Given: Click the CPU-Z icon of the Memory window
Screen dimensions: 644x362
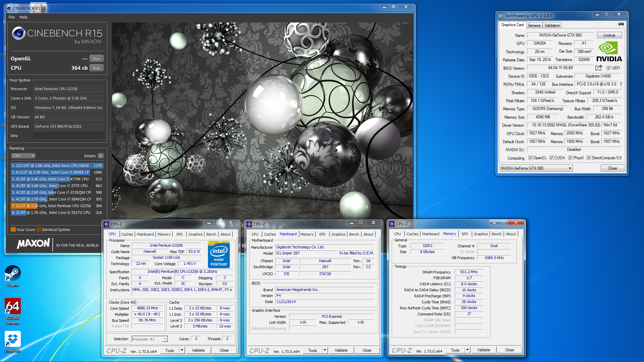Looking at the screenshot, I should click(x=392, y=224).
